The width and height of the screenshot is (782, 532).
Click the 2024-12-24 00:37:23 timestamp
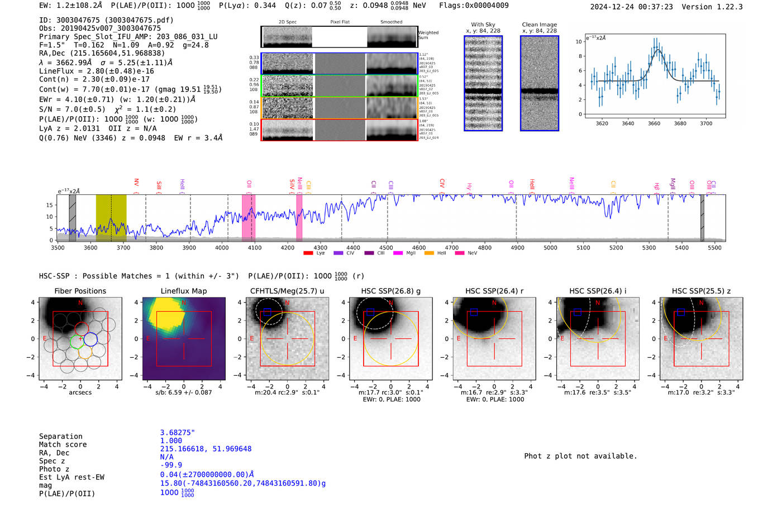click(x=632, y=7)
